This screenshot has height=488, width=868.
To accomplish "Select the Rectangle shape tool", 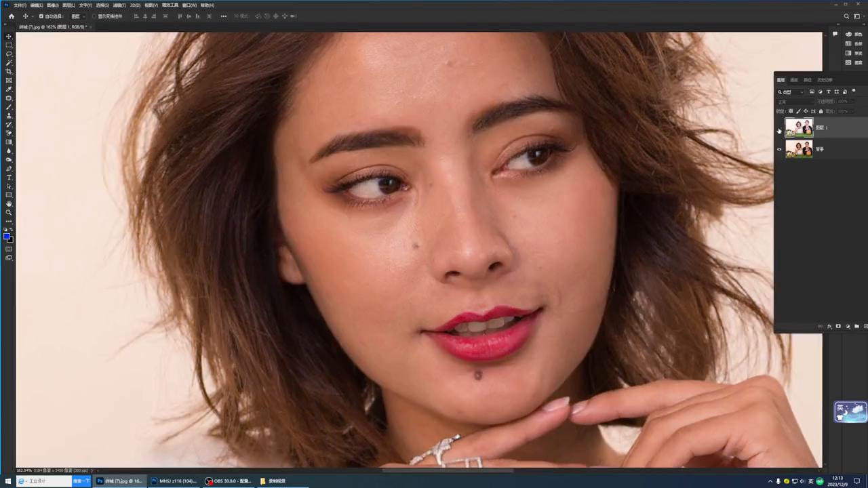I will point(9,195).
